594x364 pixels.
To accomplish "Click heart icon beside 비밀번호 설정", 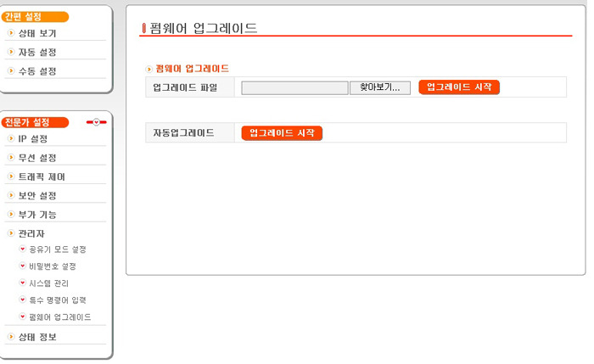I will [x=22, y=266].
